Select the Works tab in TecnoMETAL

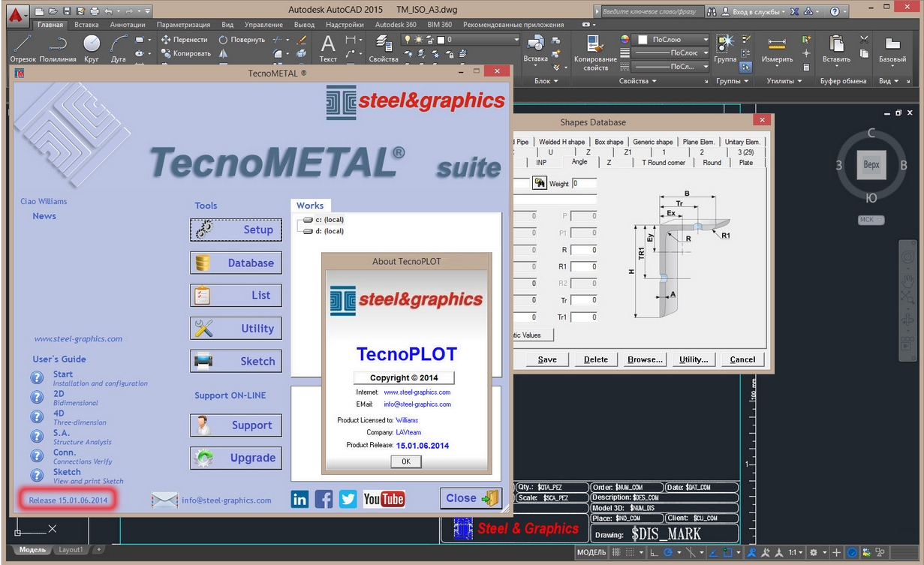pos(310,205)
